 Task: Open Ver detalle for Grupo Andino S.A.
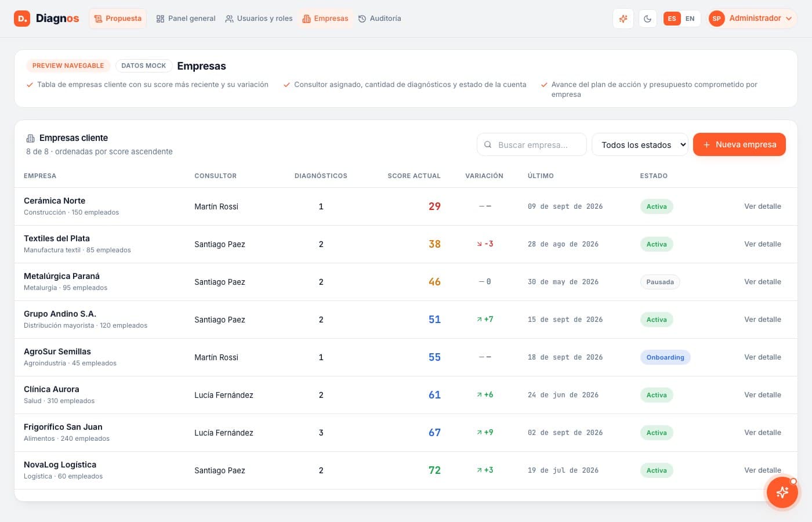[763, 320]
